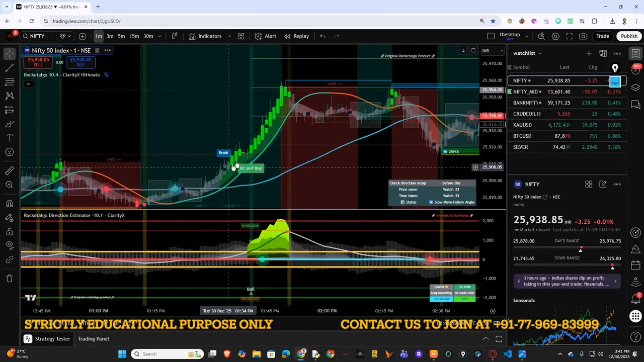Switch to the Trading Panel tab
The height and width of the screenshot is (362, 644).
93,338
